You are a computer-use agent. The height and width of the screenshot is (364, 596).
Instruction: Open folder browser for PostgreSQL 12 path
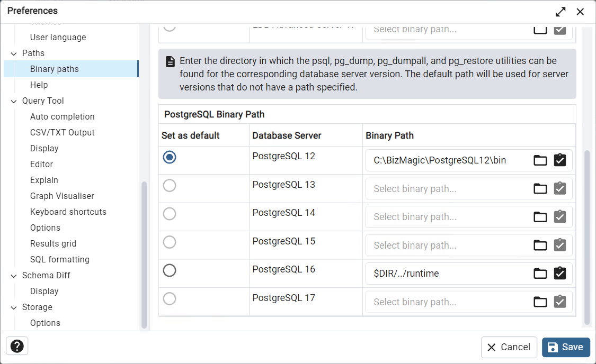click(540, 160)
